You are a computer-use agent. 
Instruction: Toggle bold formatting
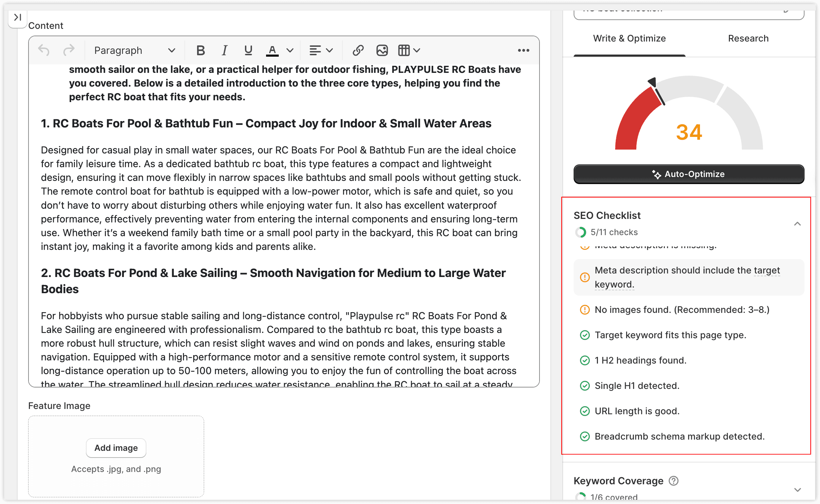pyautogui.click(x=200, y=50)
